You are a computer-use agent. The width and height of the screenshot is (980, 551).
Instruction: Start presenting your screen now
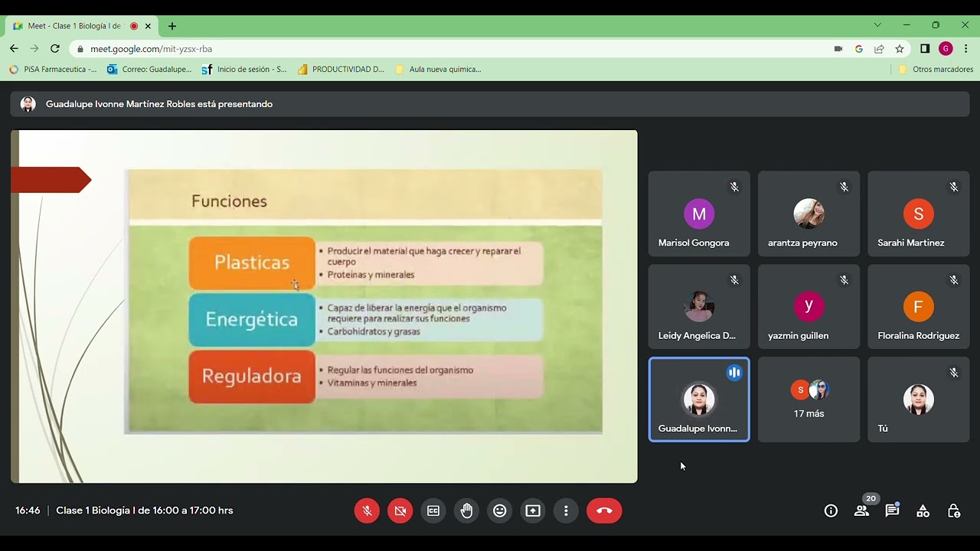point(533,510)
